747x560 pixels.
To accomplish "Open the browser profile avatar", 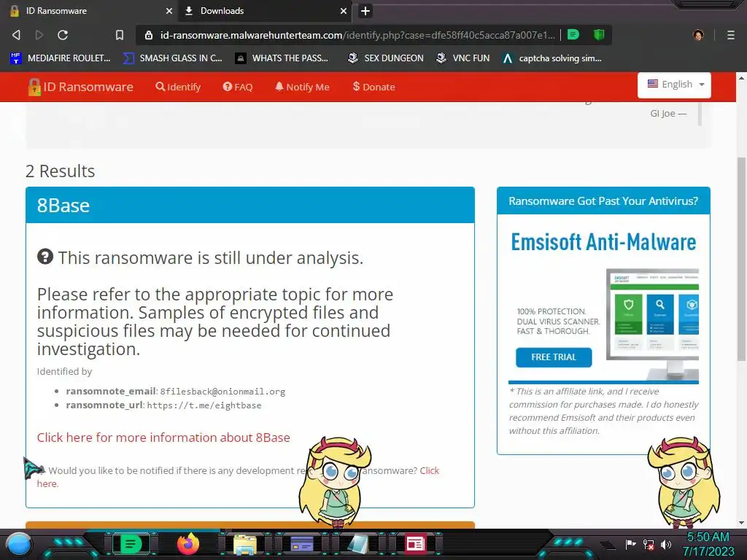I will (698, 35).
